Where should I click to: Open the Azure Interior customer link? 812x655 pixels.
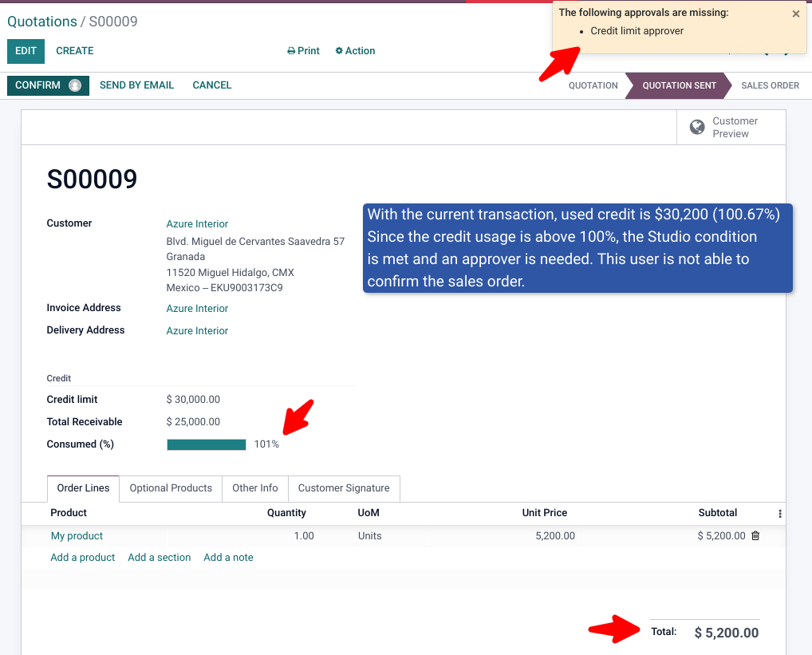196,223
